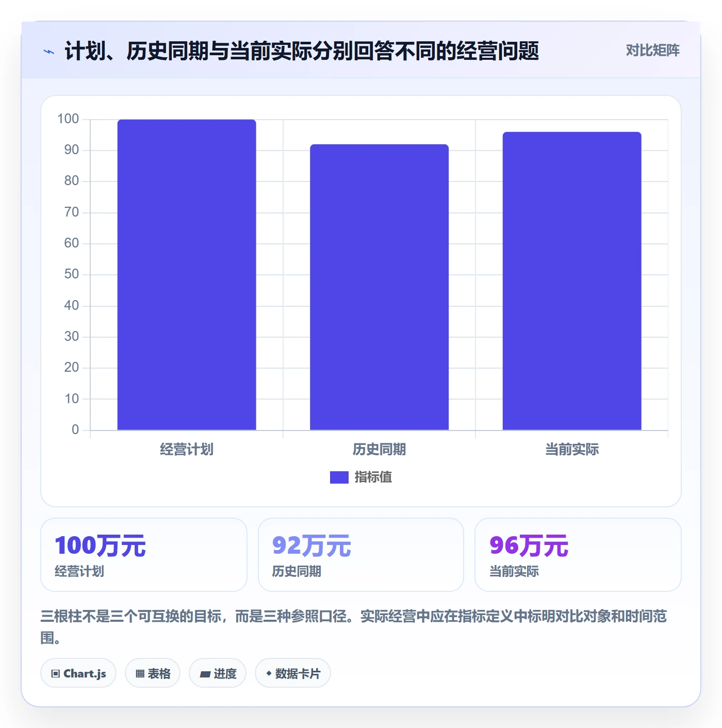
Task: Click the main title heading text
Action: (302, 51)
